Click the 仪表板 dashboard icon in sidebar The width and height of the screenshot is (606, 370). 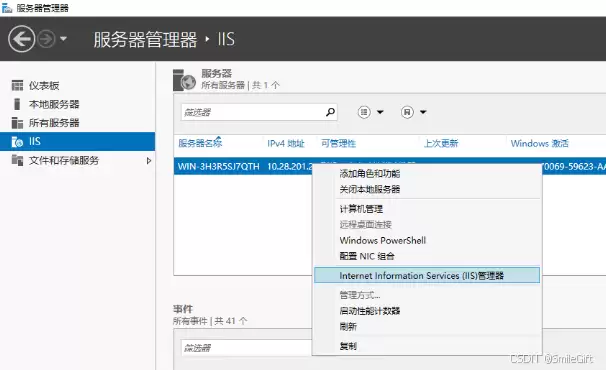pos(17,85)
